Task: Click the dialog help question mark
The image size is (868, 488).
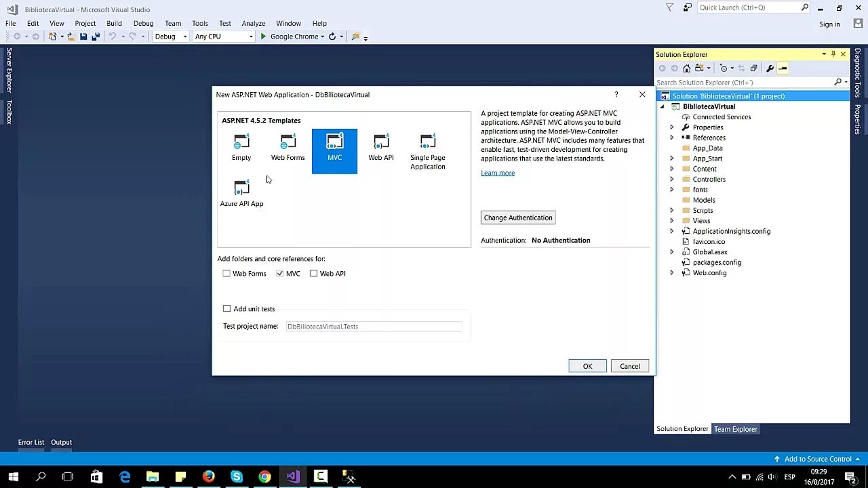Action: 616,94
